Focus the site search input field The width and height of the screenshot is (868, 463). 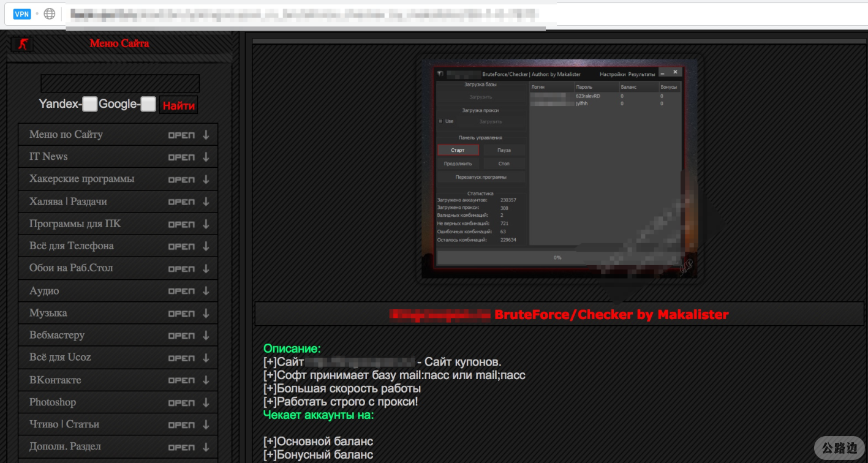pos(120,83)
